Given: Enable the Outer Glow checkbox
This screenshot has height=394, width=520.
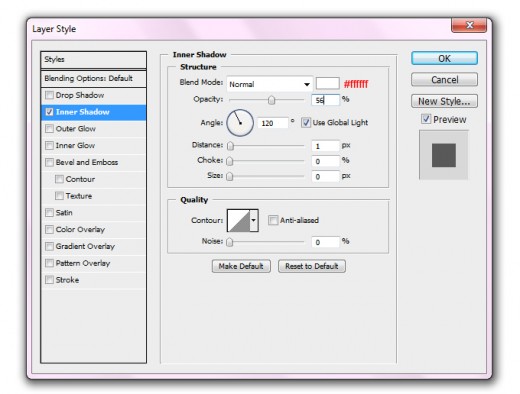Looking at the screenshot, I should point(49,129).
